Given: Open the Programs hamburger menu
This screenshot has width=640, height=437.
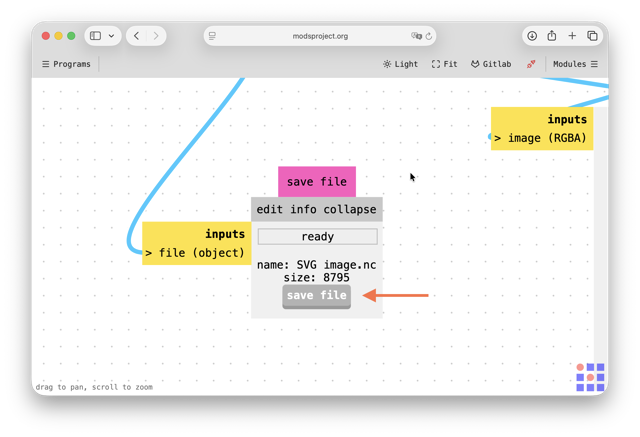Looking at the screenshot, I should (x=66, y=64).
